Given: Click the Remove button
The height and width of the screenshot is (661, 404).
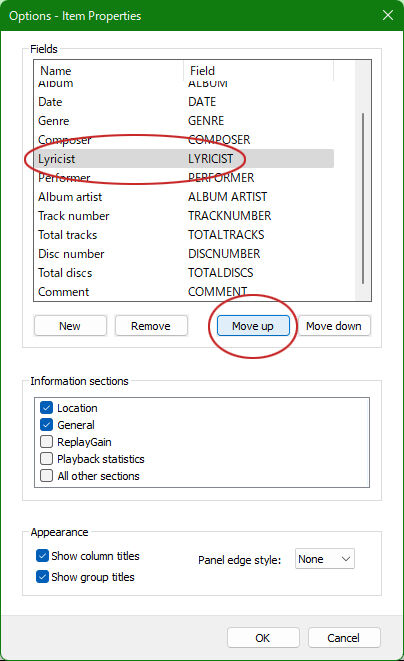Looking at the screenshot, I should coord(151,326).
